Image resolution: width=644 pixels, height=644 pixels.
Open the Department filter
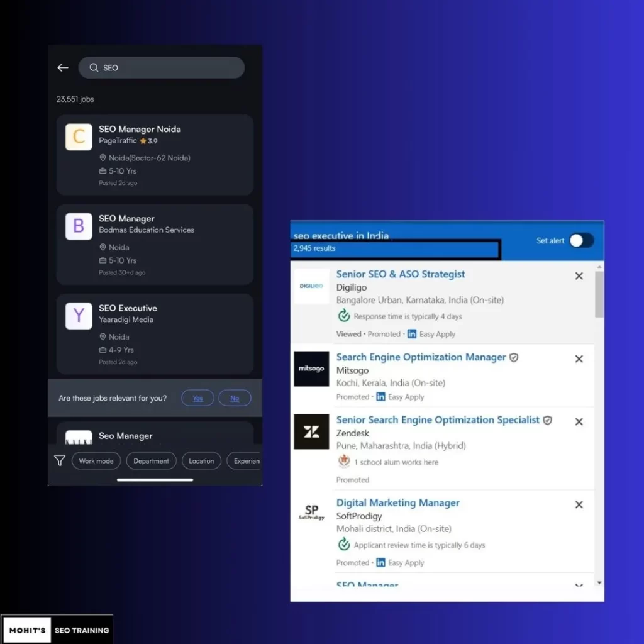click(x=151, y=461)
